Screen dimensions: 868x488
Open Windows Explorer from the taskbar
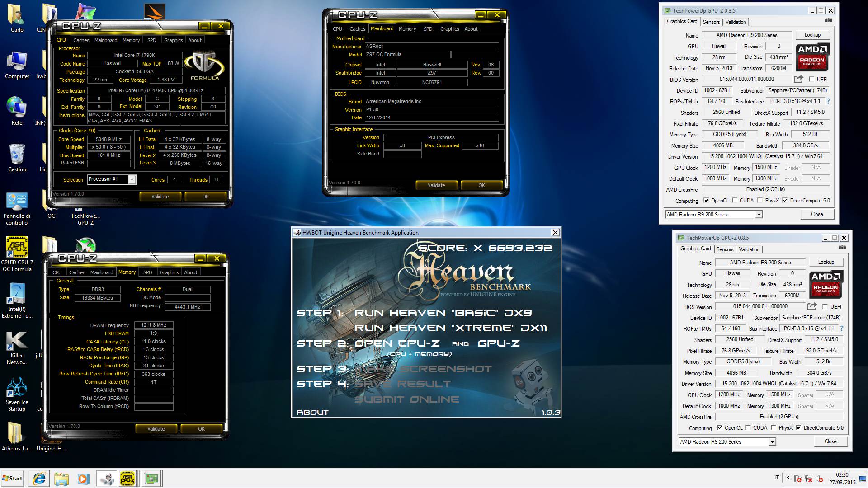pyautogui.click(x=61, y=479)
